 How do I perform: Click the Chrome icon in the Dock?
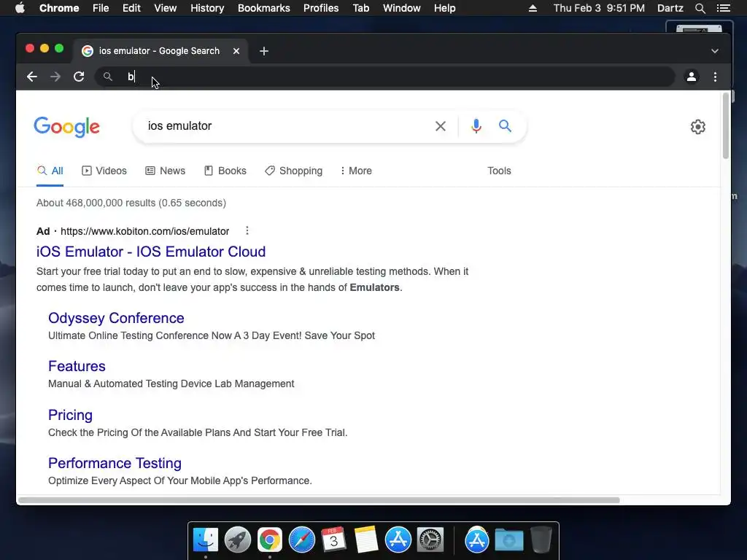pos(270,540)
